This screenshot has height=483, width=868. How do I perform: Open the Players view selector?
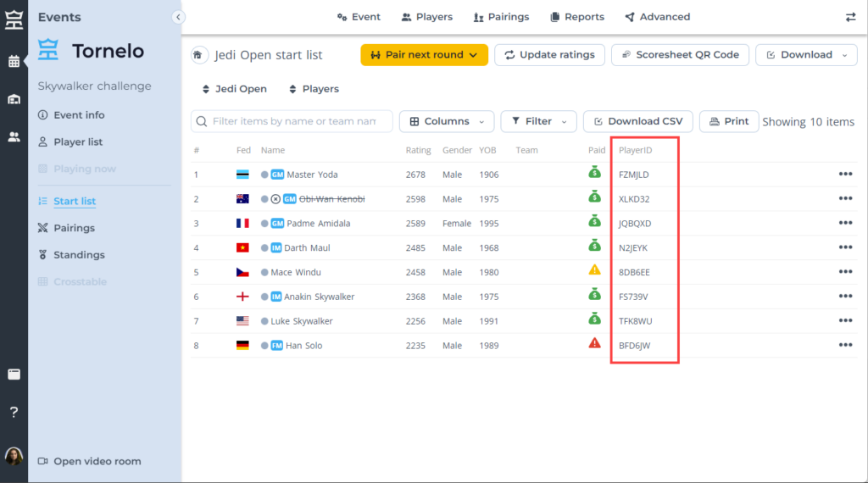pyautogui.click(x=314, y=89)
